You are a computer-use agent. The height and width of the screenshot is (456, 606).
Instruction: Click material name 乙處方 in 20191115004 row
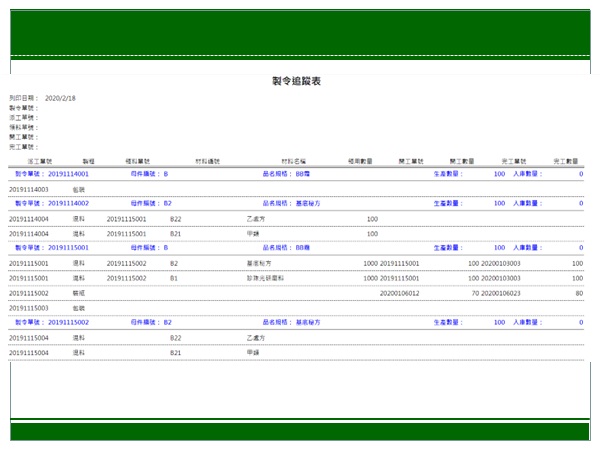[256, 338]
